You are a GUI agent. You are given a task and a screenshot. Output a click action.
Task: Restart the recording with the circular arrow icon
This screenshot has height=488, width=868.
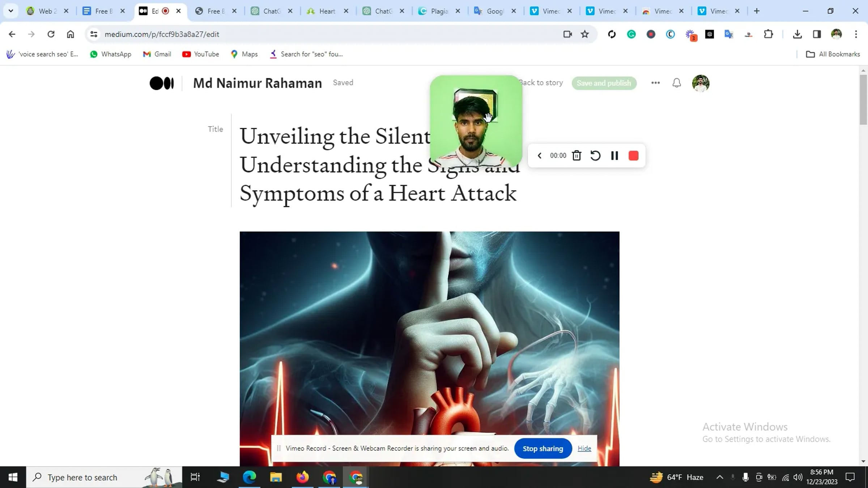[595, 155]
